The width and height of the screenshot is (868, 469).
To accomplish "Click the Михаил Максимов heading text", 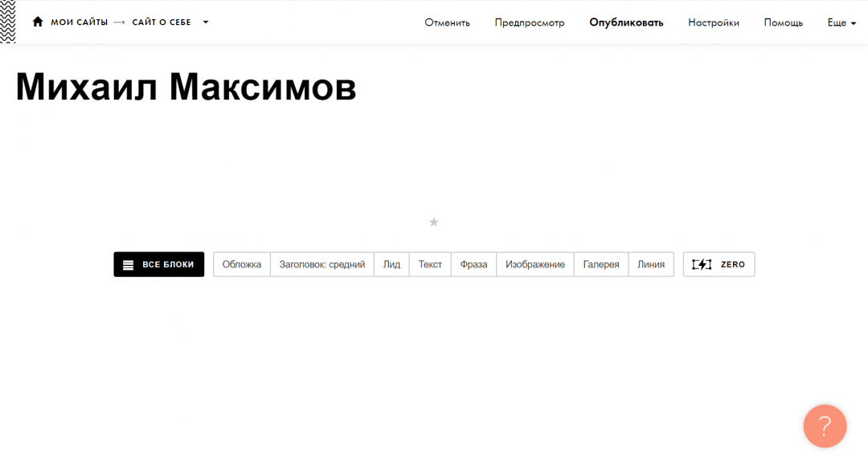I will pos(186,88).
